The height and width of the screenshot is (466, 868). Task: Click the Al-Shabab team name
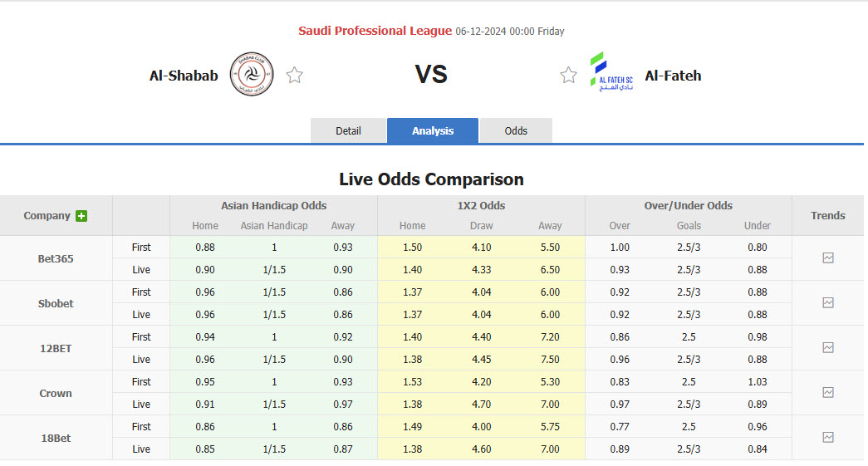point(184,76)
